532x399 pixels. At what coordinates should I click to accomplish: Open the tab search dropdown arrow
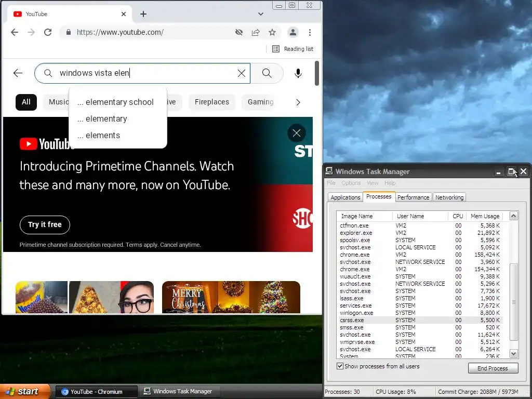click(261, 14)
